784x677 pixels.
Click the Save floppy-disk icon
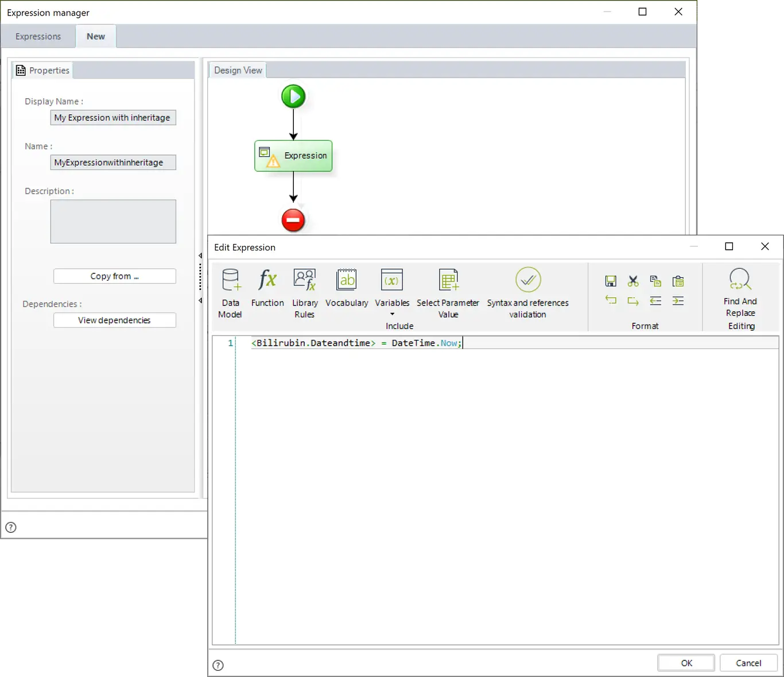(611, 281)
